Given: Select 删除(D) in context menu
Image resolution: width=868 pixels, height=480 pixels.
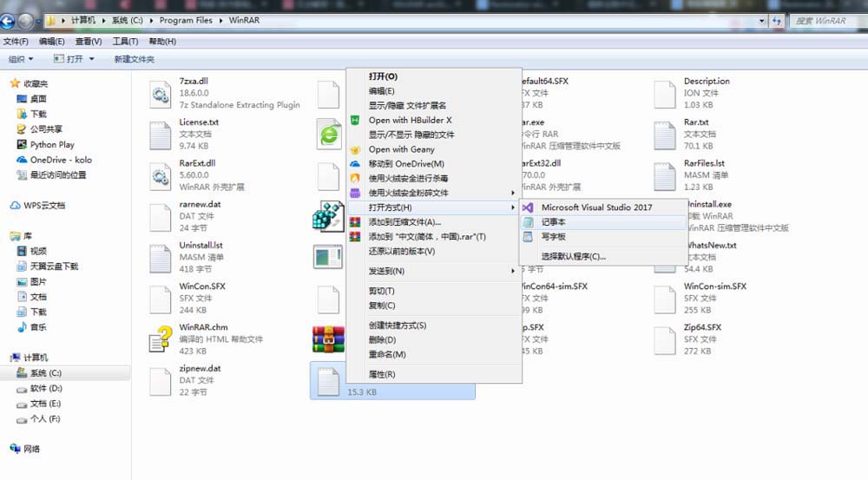Looking at the screenshot, I should coord(435,340).
